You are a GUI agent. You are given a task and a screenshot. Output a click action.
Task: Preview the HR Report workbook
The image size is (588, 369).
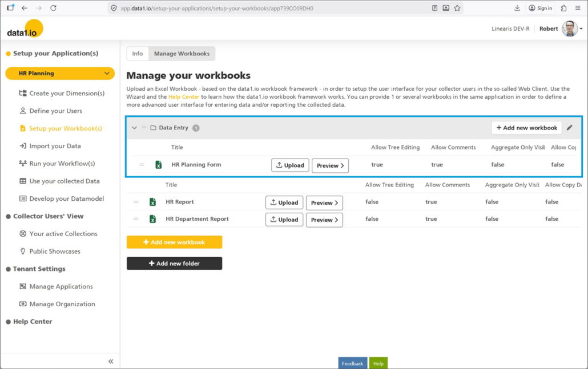coord(324,202)
